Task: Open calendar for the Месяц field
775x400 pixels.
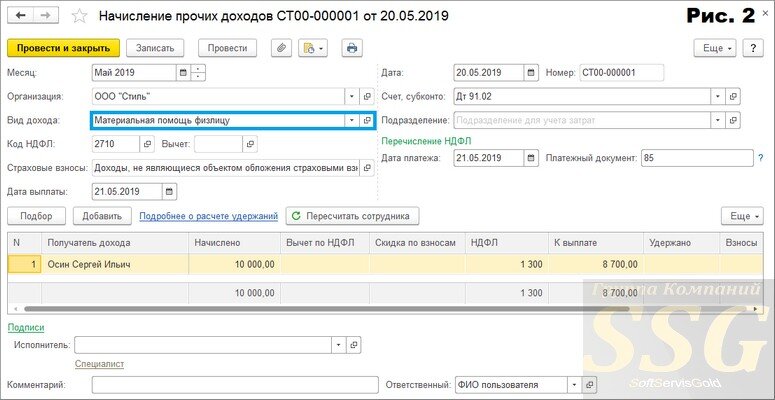Action: [183, 73]
